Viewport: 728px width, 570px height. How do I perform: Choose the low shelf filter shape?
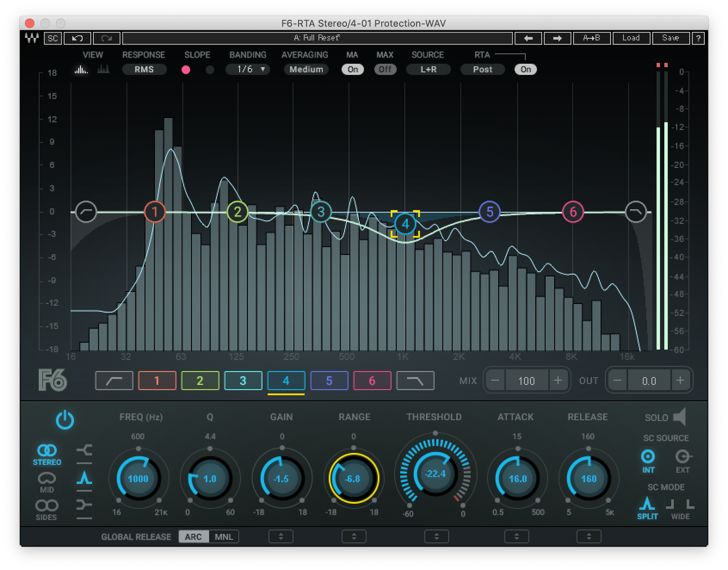(84, 451)
